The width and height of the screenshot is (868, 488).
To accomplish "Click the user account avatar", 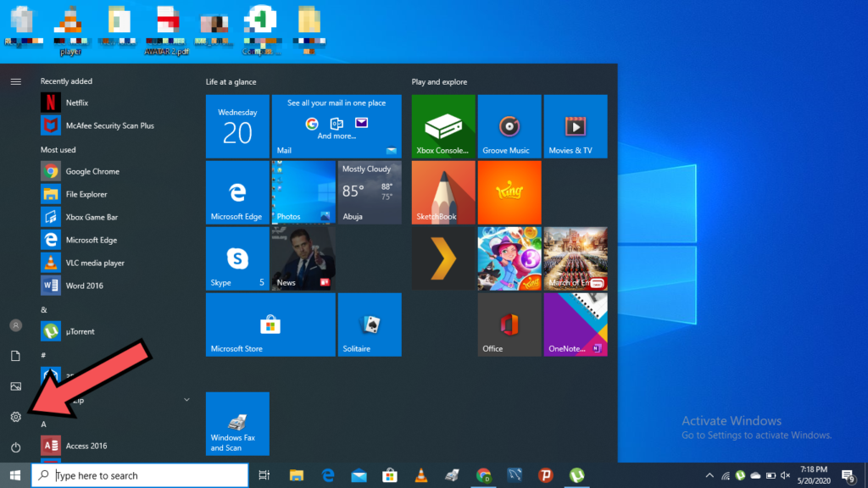I will (15, 325).
